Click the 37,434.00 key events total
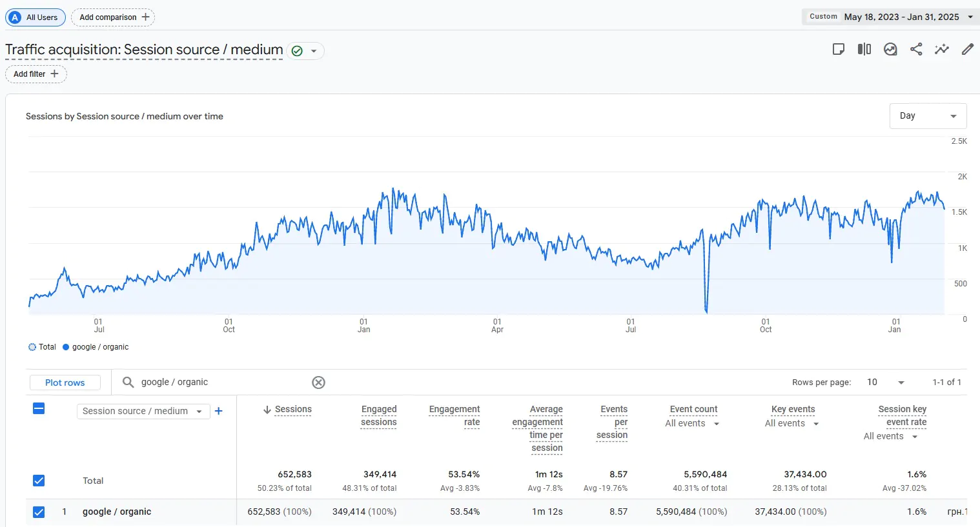Viewport: 980px width, 527px height. pos(805,475)
